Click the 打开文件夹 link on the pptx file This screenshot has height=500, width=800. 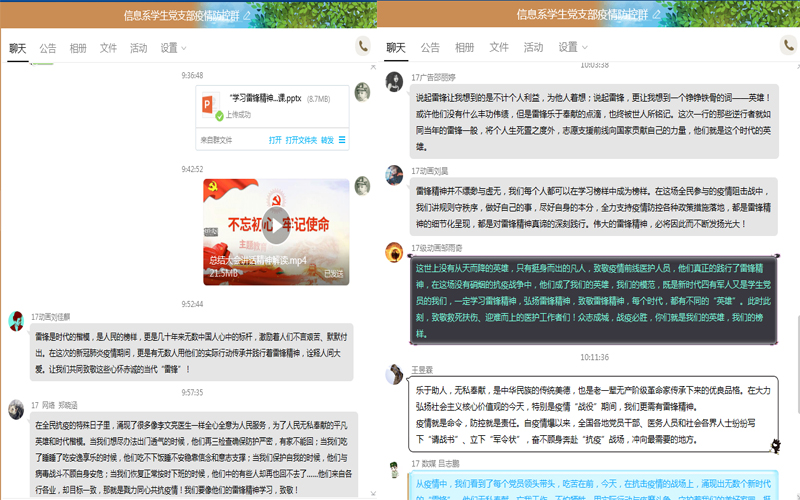point(301,140)
